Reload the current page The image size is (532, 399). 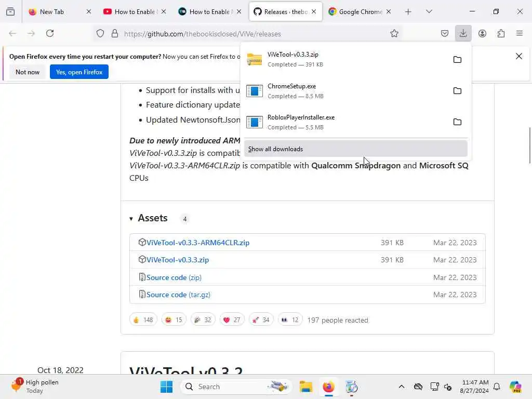click(x=50, y=33)
